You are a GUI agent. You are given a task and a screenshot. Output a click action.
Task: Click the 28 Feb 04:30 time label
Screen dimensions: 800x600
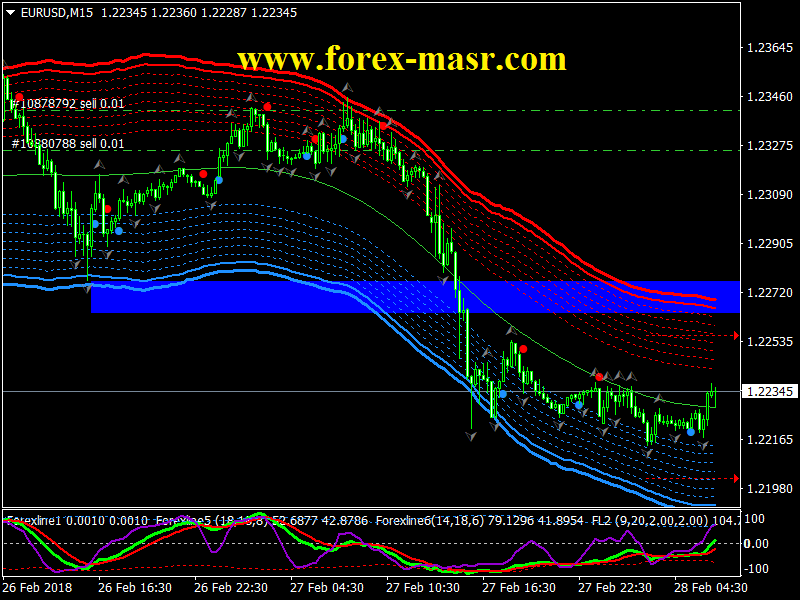pyautogui.click(x=710, y=588)
